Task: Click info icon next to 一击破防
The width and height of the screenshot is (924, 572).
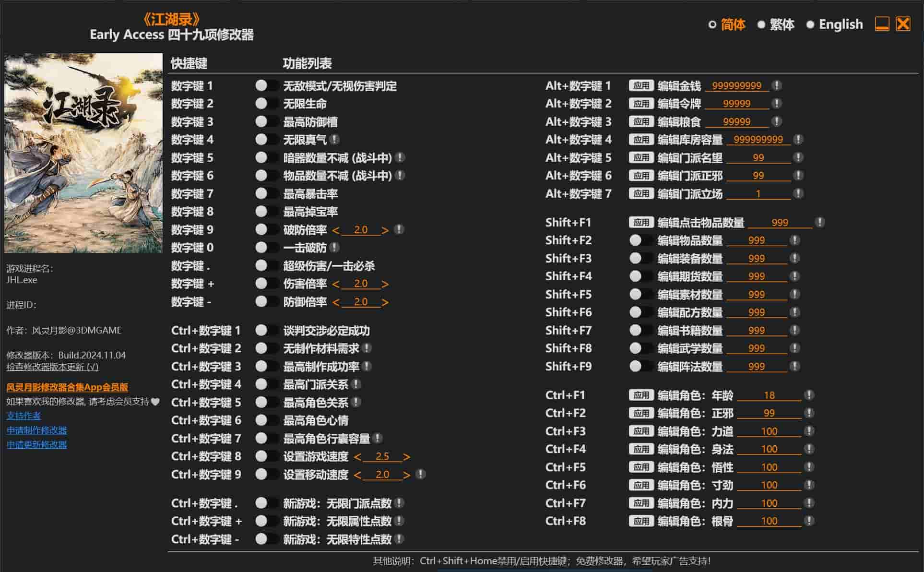Action: (x=335, y=248)
